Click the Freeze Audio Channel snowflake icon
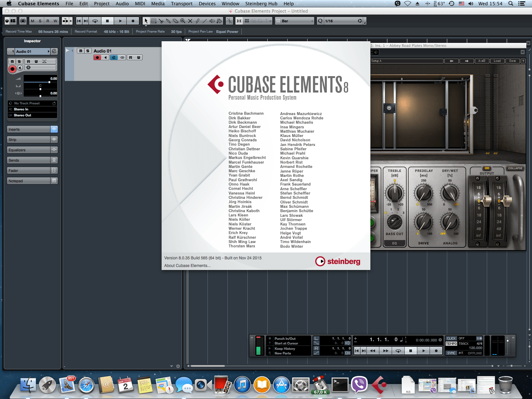This screenshot has height=399, width=532. click(x=28, y=68)
